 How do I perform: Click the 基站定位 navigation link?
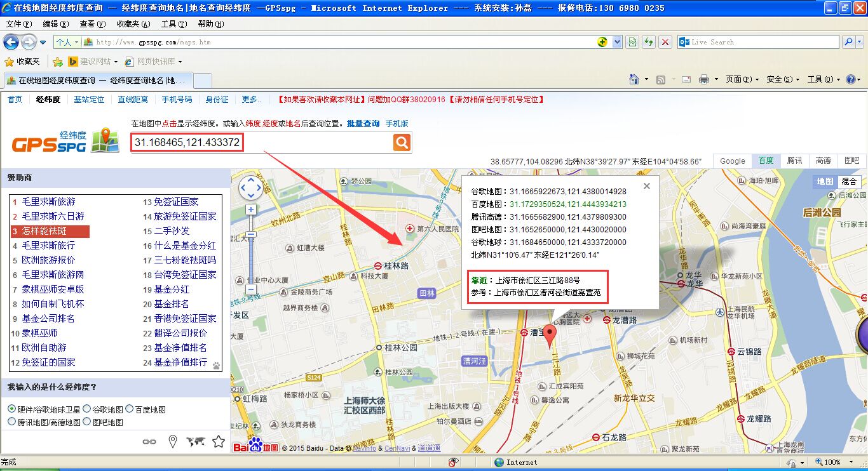coord(89,100)
